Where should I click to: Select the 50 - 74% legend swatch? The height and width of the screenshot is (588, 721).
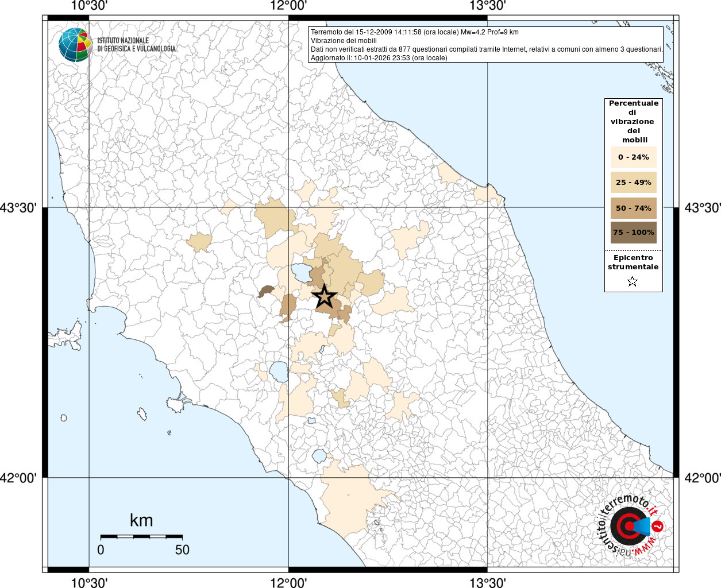coord(633,208)
